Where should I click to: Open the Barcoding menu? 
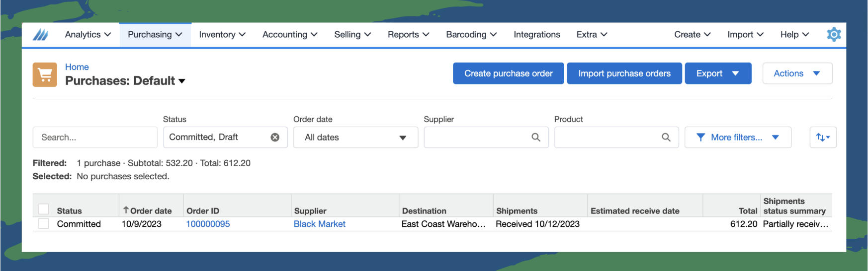471,35
